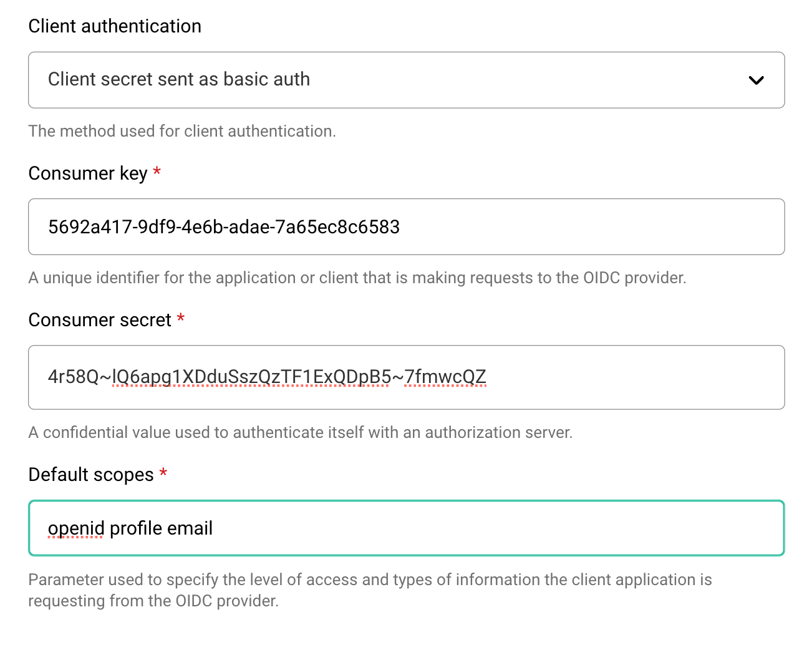
Task: Click the 'Client authentication' field label
Action: [115, 26]
